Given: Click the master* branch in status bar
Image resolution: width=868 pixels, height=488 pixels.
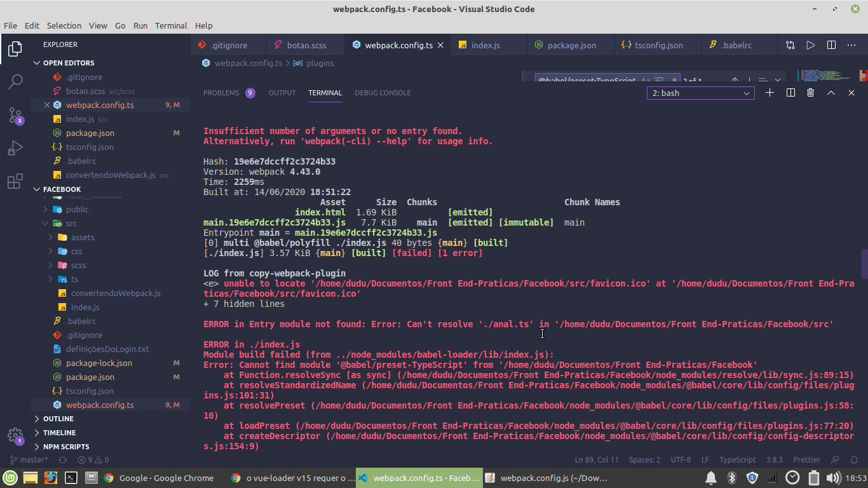Looking at the screenshot, I should click(29, 459).
